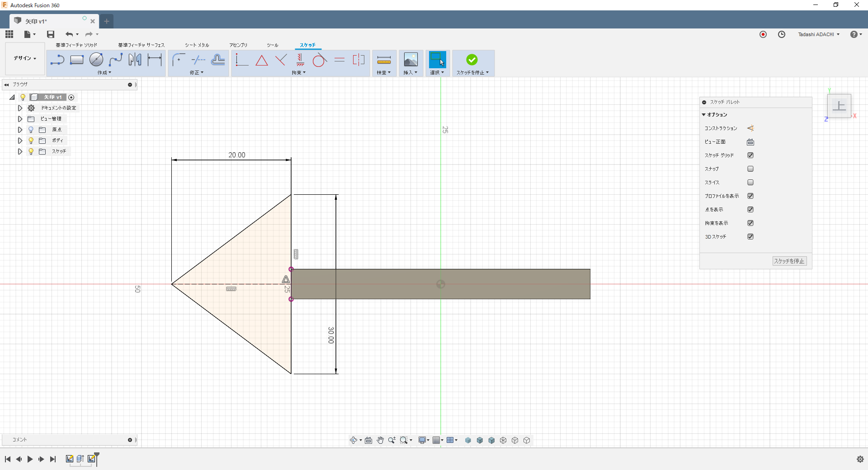Select the Zoom magnifier tool

click(x=392, y=440)
